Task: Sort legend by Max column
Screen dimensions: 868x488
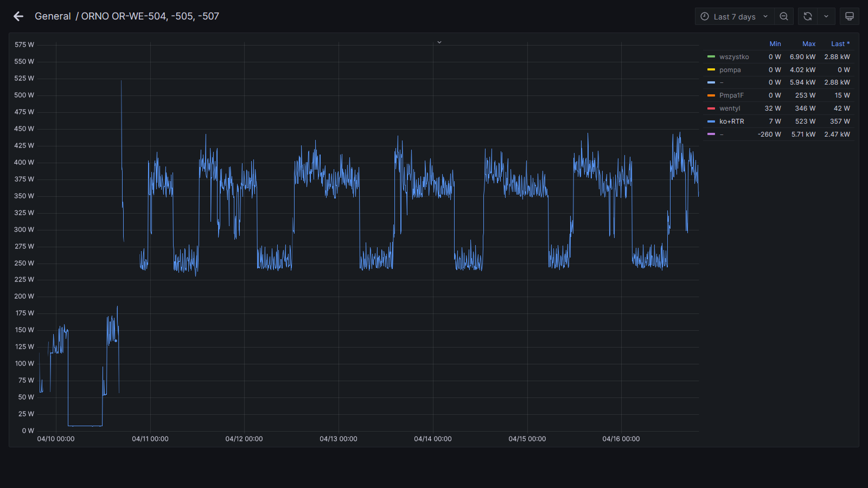Action: (808, 44)
